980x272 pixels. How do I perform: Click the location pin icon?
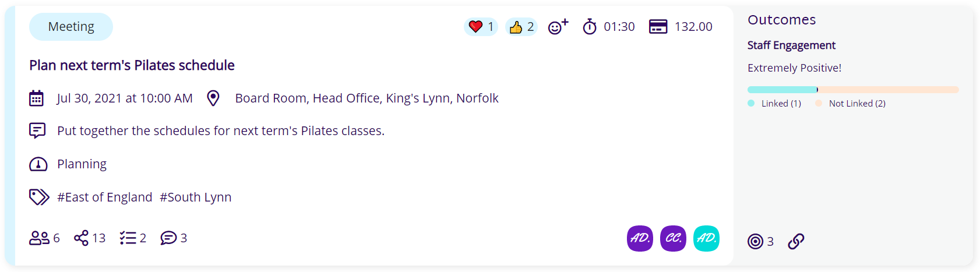[x=213, y=98]
